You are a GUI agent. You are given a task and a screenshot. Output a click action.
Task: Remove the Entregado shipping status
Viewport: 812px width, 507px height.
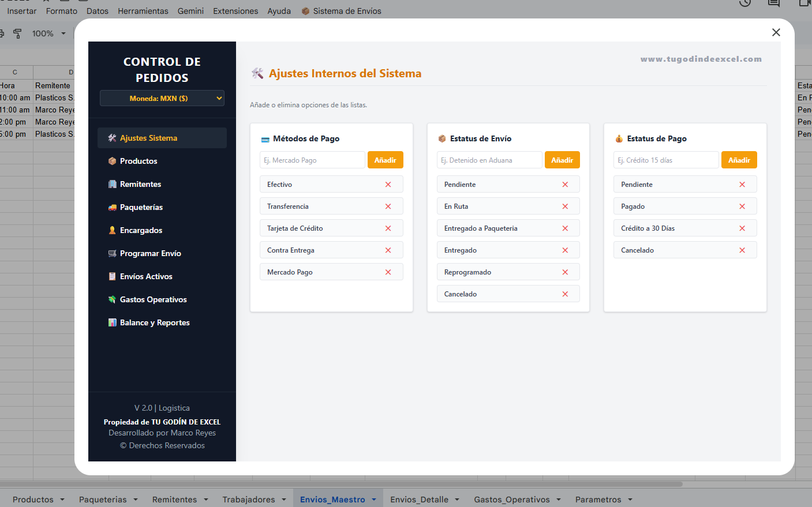565,250
